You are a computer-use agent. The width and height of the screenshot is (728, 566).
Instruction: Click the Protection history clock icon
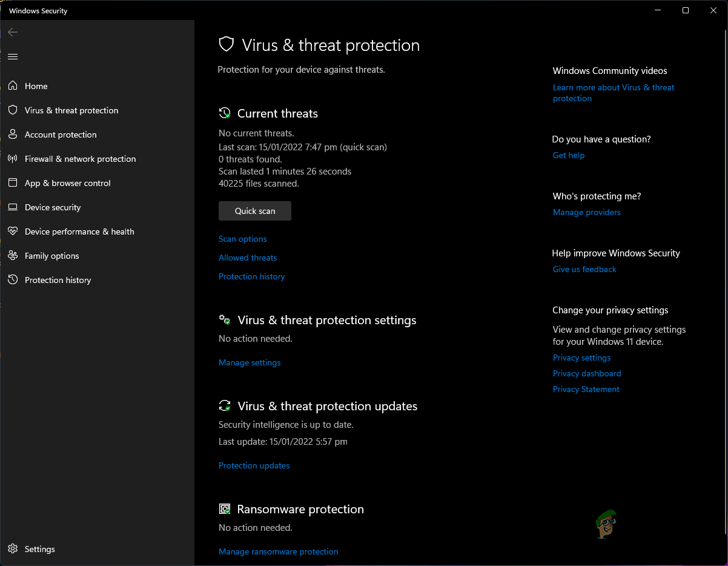tap(13, 280)
